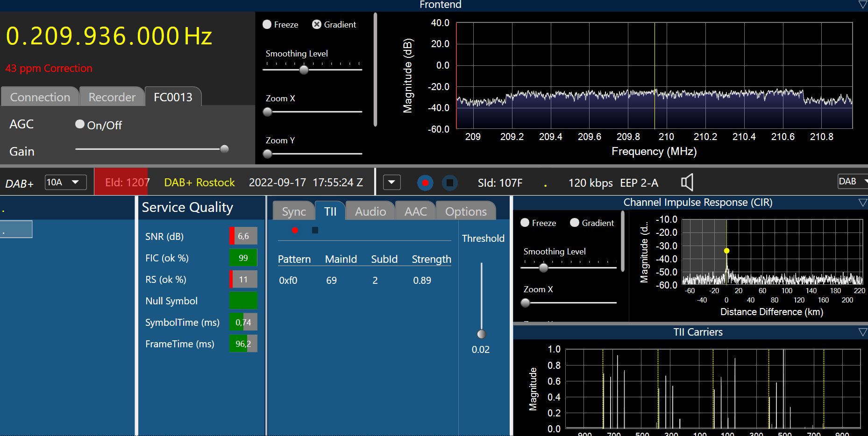Screen dimensions: 868x436
Task: Open the DAB mode dropdown
Action: point(852,182)
